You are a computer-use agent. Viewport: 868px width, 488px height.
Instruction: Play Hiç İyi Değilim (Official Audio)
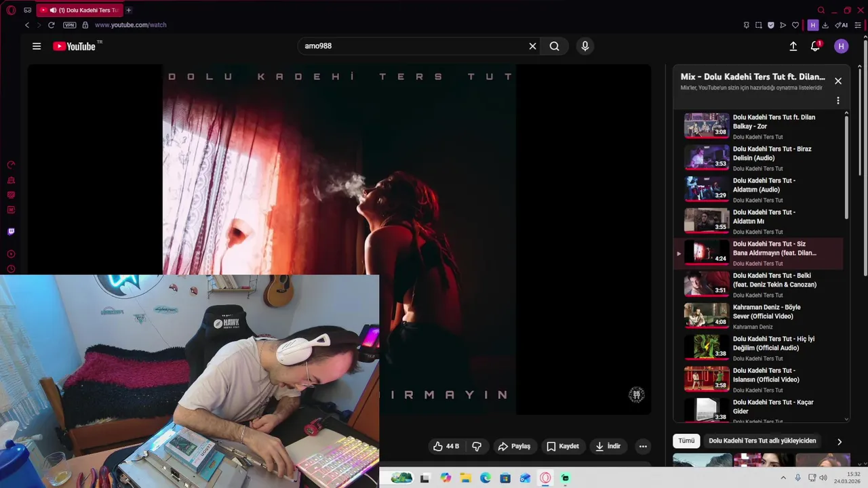pyautogui.click(x=759, y=348)
